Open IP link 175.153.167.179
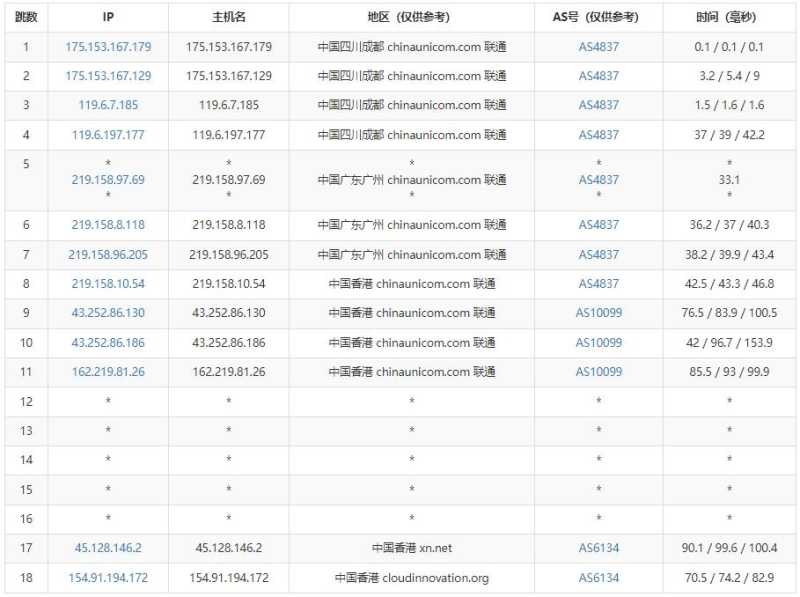The height and width of the screenshot is (597, 800). tap(108, 47)
